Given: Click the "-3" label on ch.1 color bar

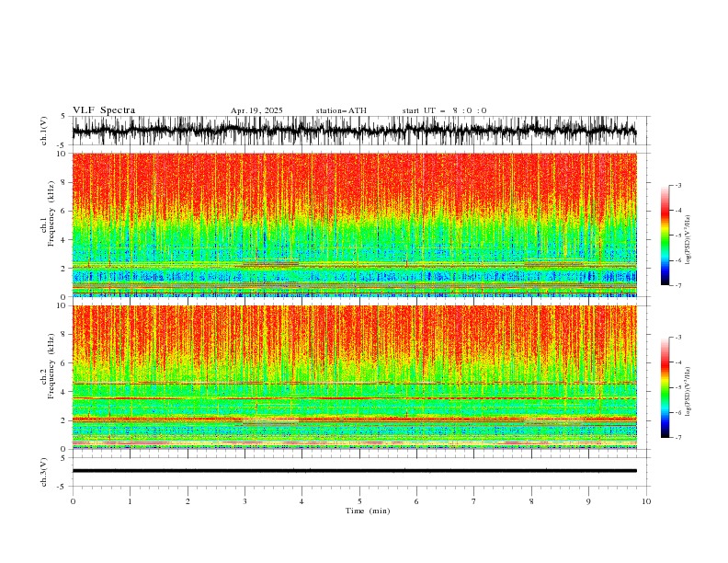Looking at the screenshot, I should click(x=677, y=185).
